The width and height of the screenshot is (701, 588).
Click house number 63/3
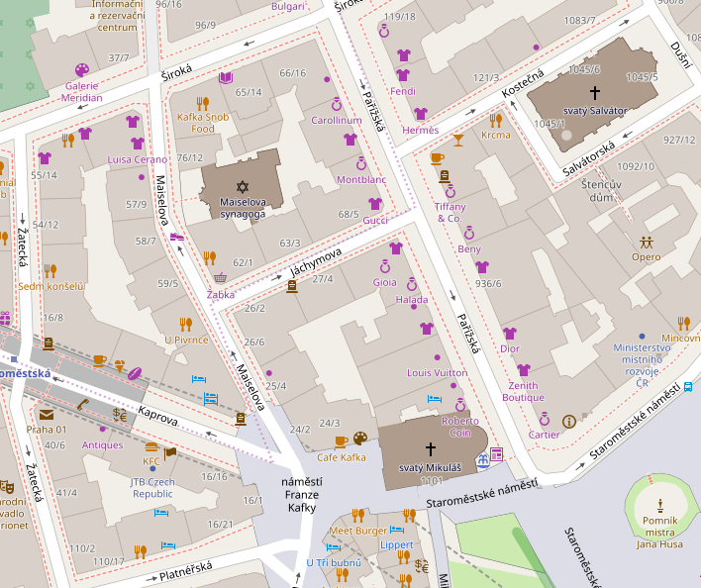coord(290,244)
